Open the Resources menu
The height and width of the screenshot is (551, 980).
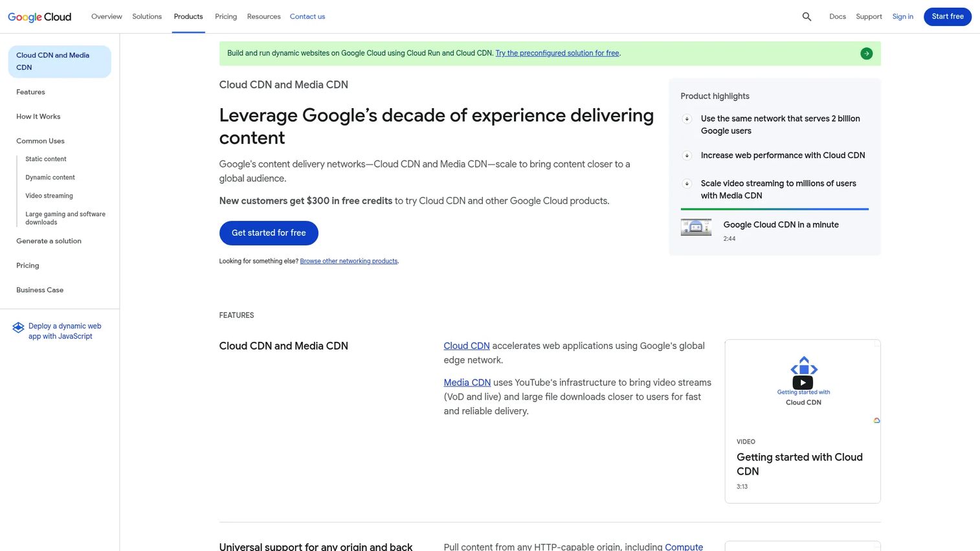coord(263,17)
